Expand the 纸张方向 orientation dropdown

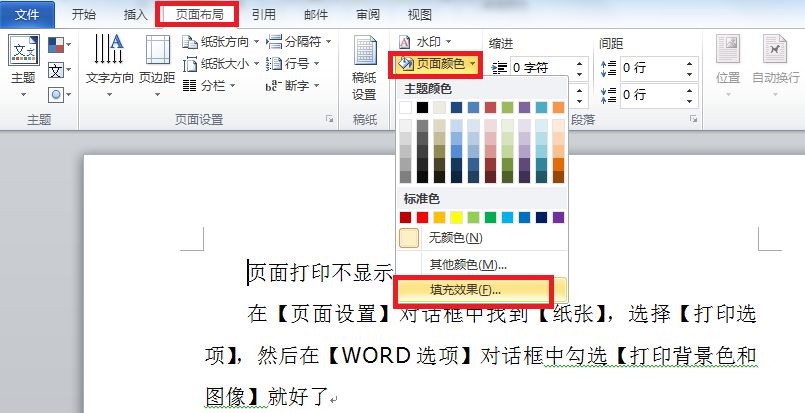point(222,42)
